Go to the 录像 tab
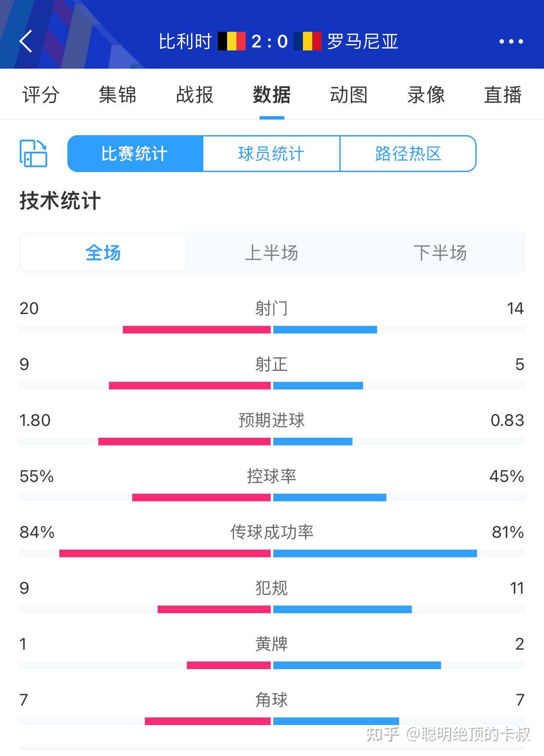Screen dimensions: 544x756 click(426, 94)
